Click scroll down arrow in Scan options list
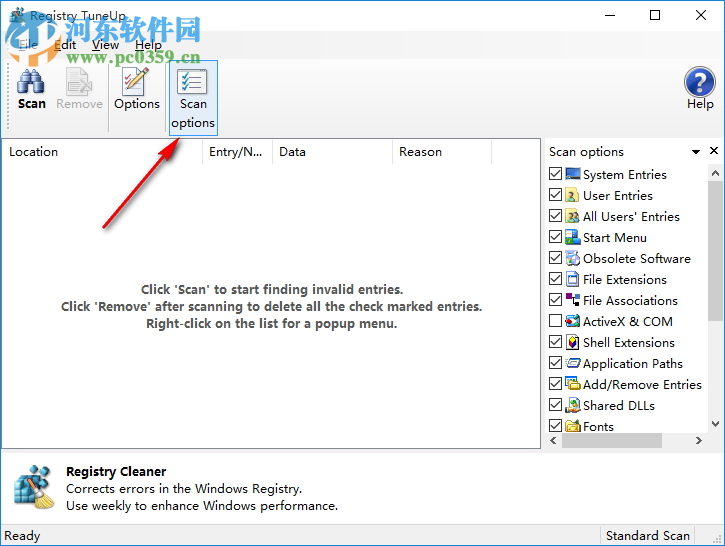This screenshot has height=546, width=725. (x=715, y=424)
